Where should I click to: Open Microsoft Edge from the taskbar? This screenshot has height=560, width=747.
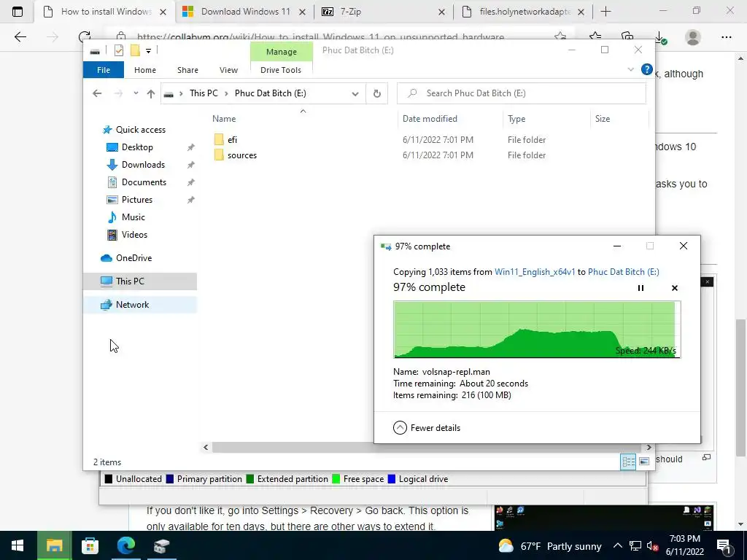point(125,545)
